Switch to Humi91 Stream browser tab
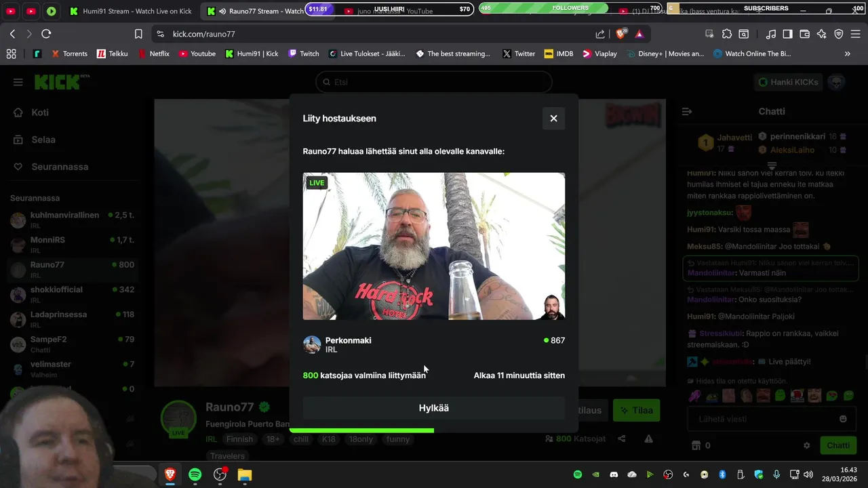Image resolution: width=868 pixels, height=488 pixels. point(131,11)
